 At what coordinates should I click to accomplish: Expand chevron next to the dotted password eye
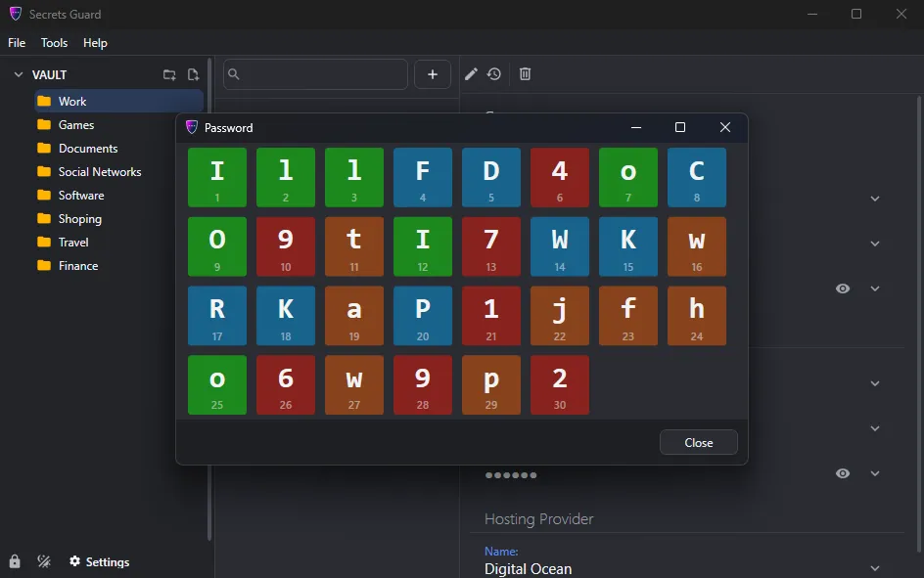(875, 473)
